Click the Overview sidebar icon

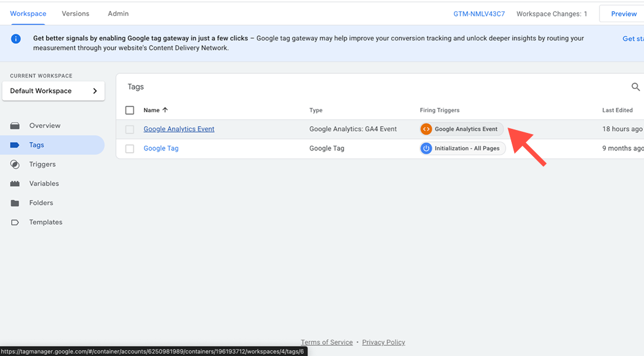pyautogui.click(x=15, y=126)
